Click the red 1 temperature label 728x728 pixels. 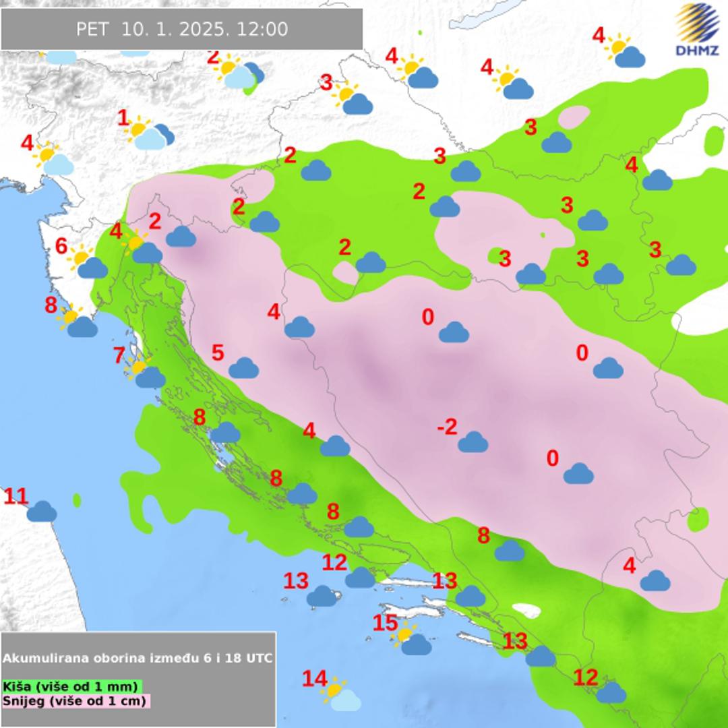(x=123, y=119)
